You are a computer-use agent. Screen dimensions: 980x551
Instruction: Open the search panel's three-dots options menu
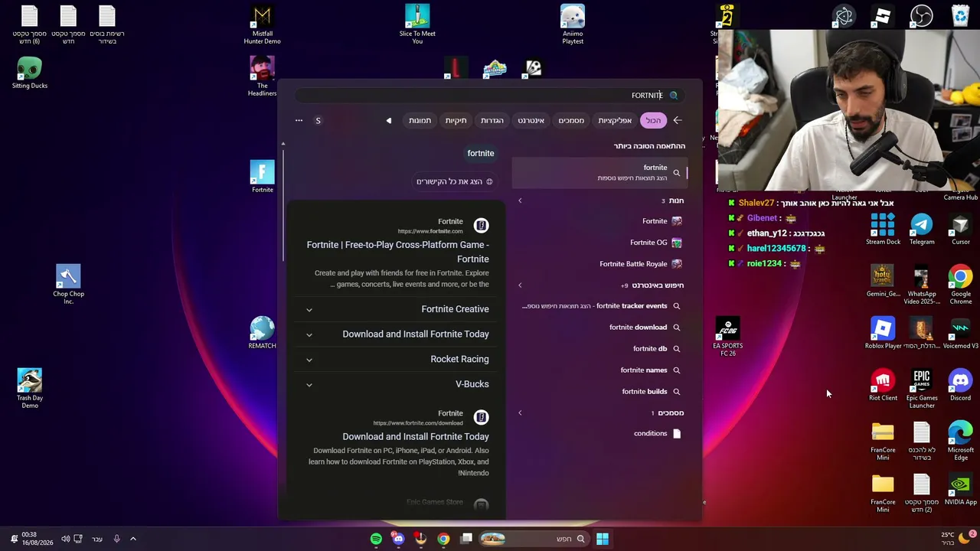coord(299,120)
